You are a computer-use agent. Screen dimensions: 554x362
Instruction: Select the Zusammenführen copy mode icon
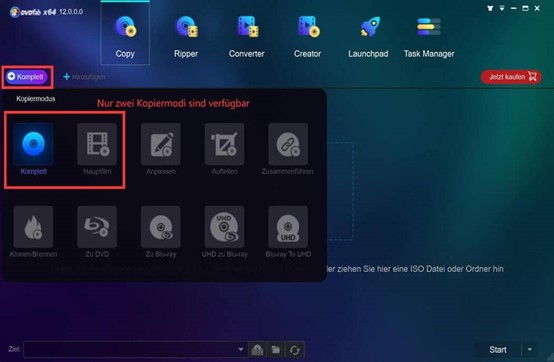click(x=288, y=144)
